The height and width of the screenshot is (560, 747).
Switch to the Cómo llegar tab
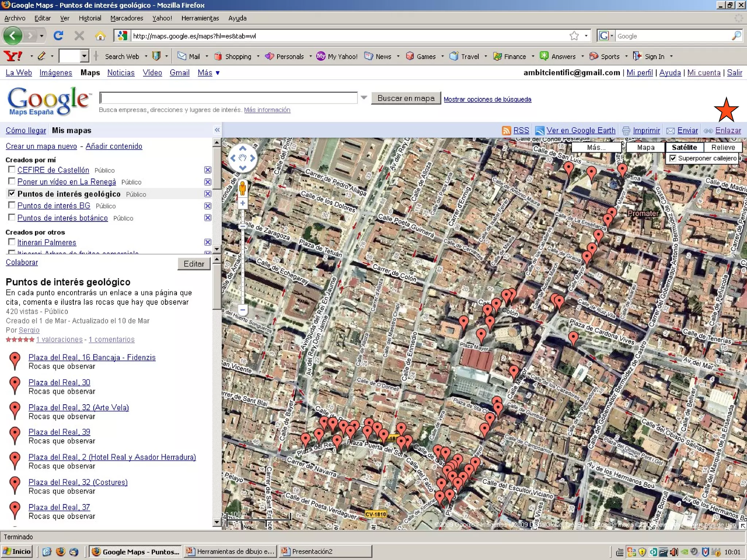coord(26,131)
